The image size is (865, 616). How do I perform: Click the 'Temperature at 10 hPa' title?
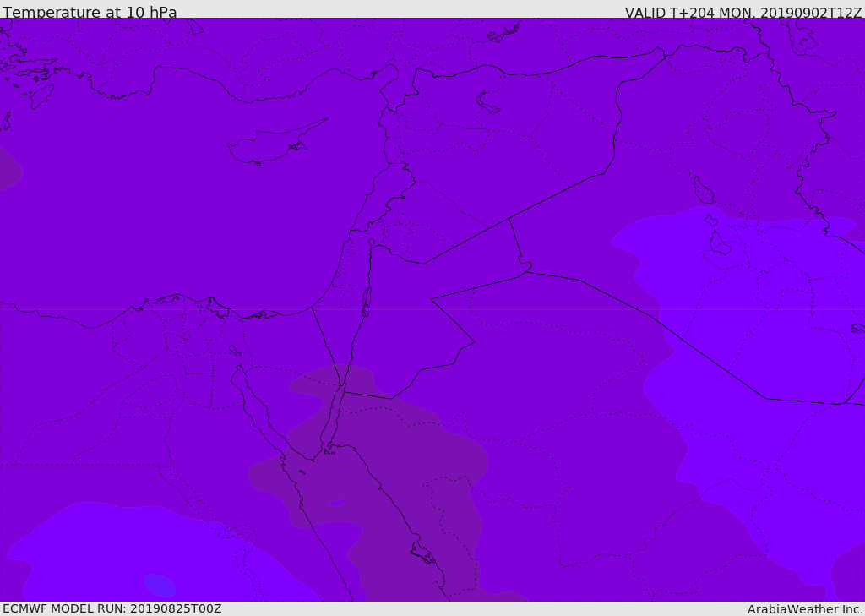(90, 12)
